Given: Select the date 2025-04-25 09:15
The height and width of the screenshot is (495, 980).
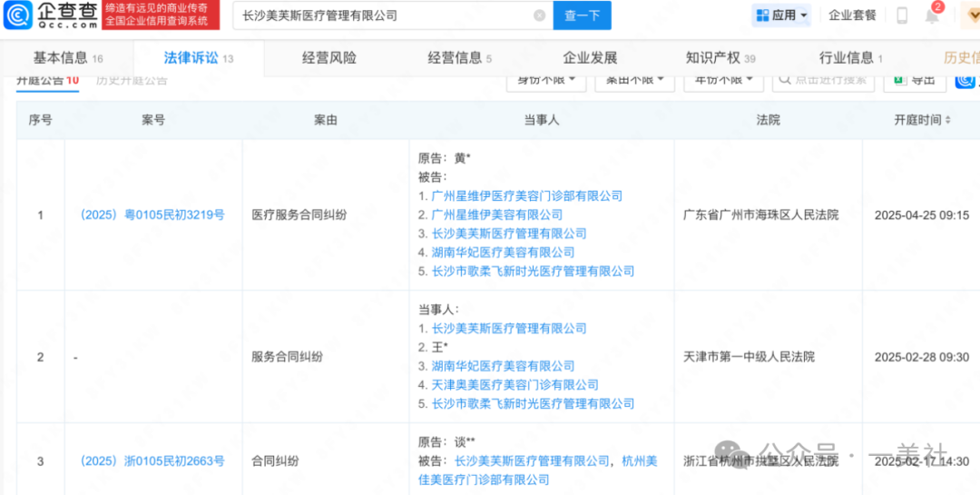Looking at the screenshot, I should (922, 214).
